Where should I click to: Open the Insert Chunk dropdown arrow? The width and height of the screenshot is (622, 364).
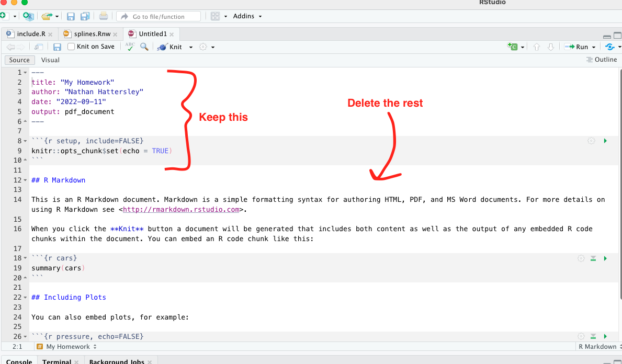pyautogui.click(x=523, y=47)
